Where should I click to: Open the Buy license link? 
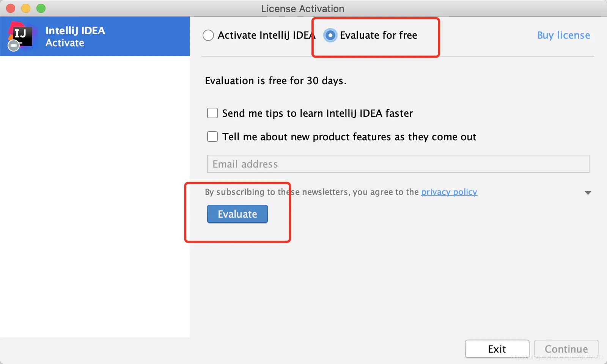(563, 35)
